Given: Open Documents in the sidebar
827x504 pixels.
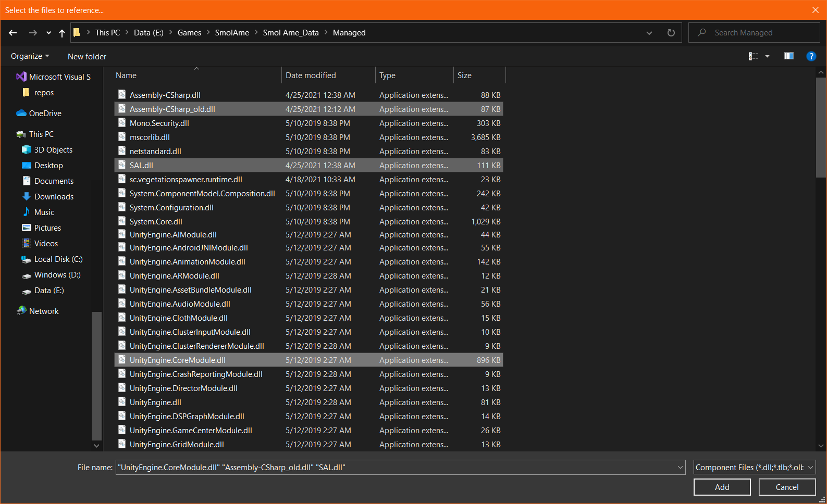Looking at the screenshot, I should 48,181.
